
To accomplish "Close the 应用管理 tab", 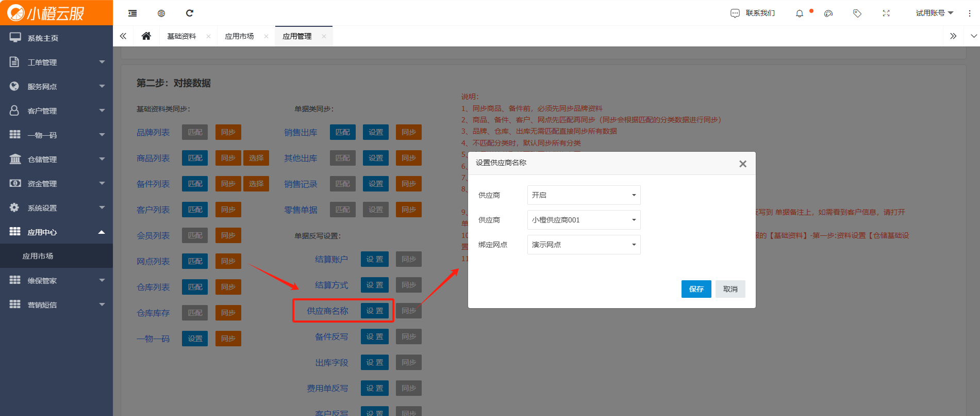I will [324, 36].
